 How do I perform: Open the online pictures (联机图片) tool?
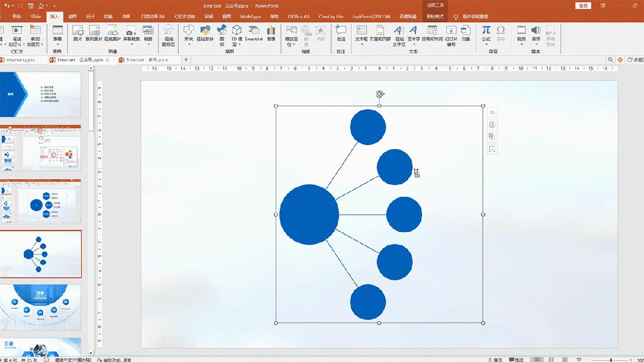click(x=94, y=33)
